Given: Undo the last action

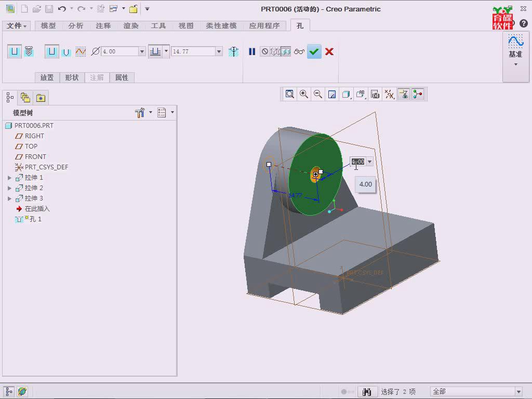Looking at the screenshot, I should [x=62, y=9].
